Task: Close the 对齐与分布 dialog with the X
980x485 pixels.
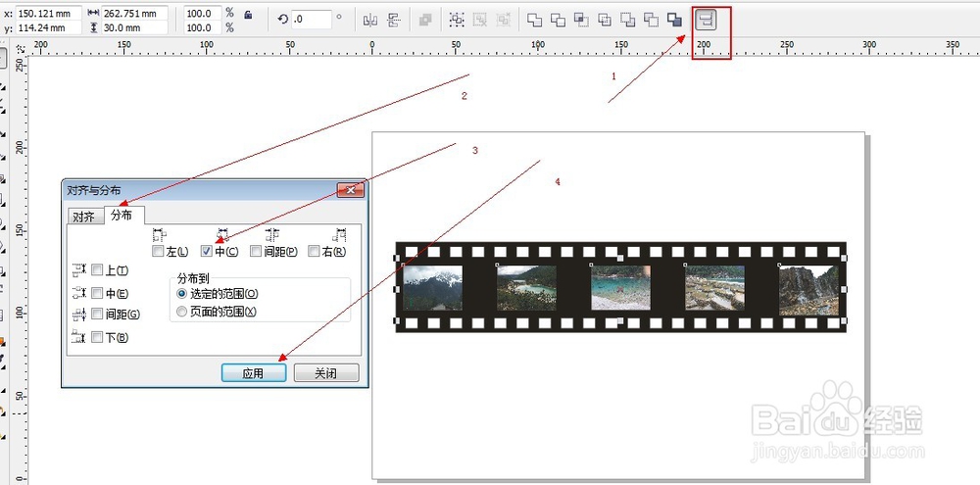Action: pos(351,190)
